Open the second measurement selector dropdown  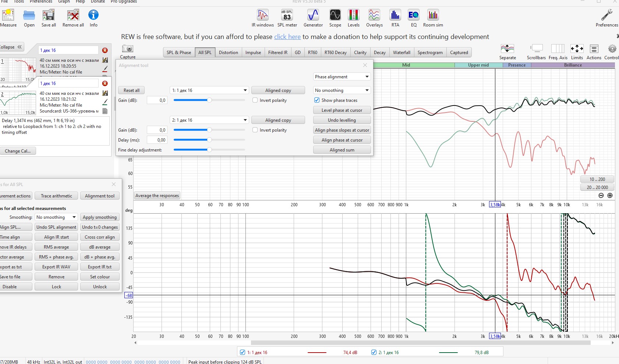tap(209, 120)
